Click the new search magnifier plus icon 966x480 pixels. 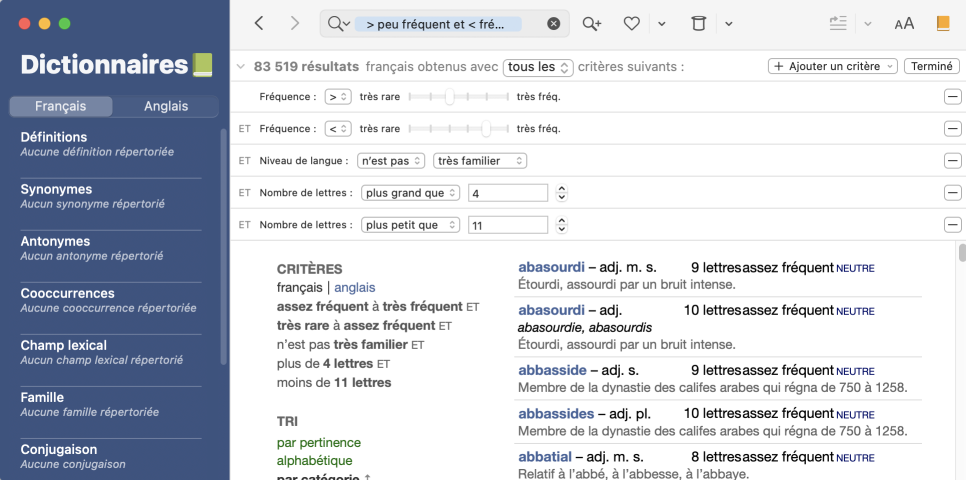pyautogui.click(x=591, y=23)
